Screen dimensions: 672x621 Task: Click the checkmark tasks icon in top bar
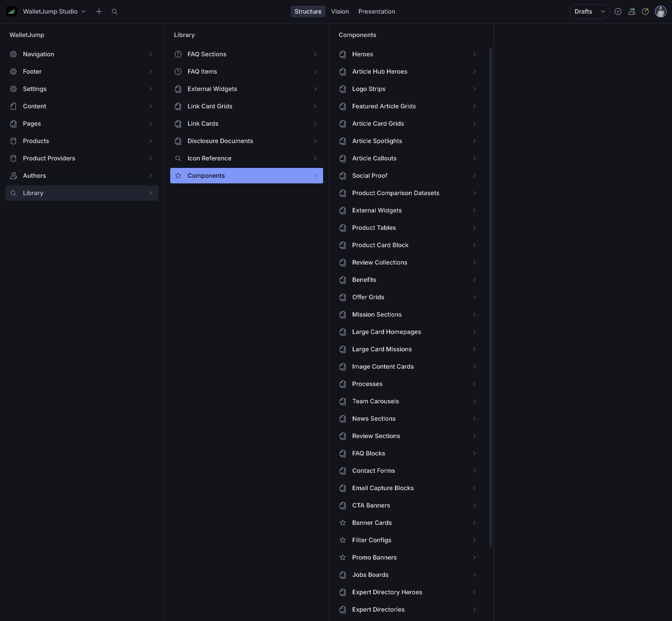[618, 11]
